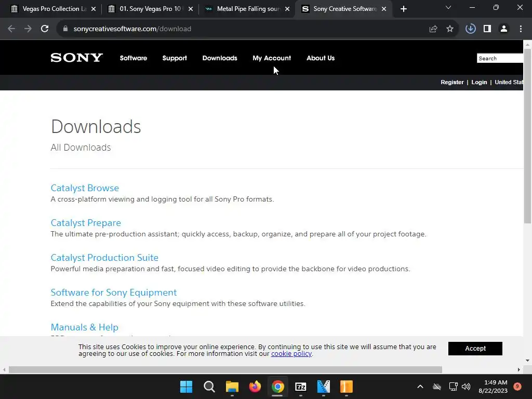Click the Sony logo
The height and width of the screenshot is (399, 532).
[x=77, y=58]
